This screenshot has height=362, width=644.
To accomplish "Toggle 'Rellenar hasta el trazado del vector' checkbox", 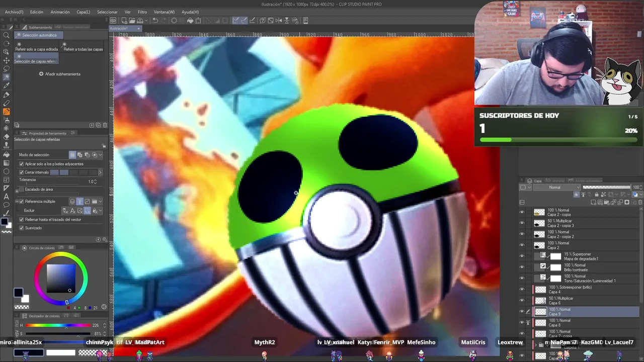I will coord(22,220).
